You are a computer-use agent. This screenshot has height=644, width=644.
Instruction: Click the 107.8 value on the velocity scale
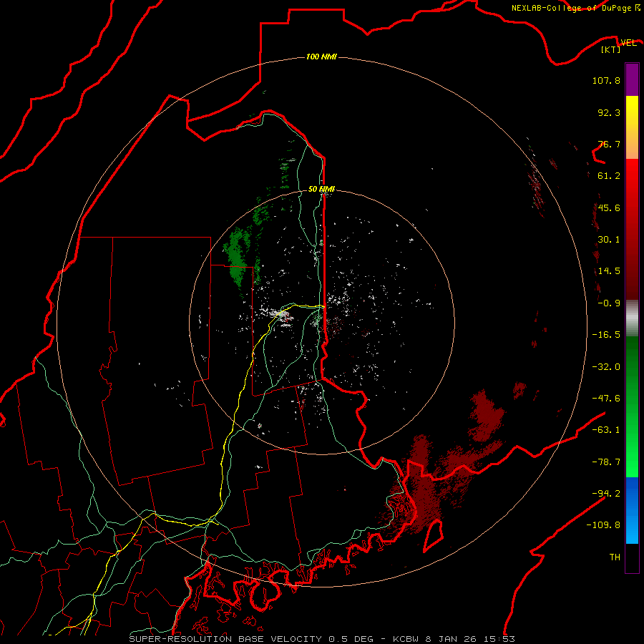tap(606, 80)
